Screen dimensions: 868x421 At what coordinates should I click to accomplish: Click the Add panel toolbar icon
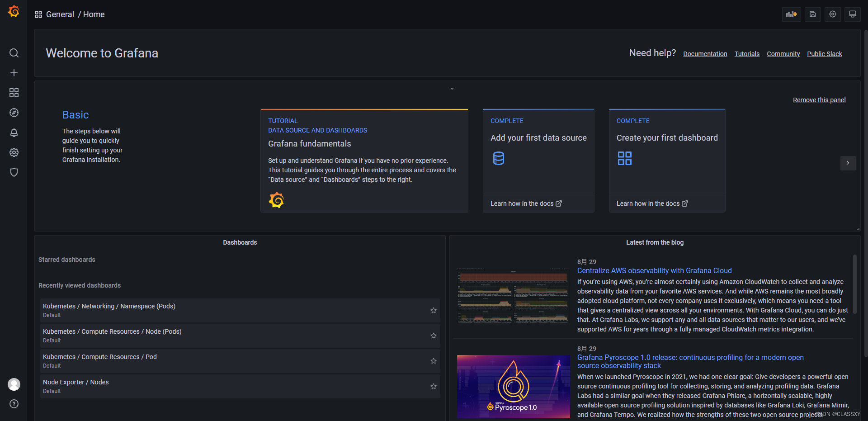pos(791,14)
